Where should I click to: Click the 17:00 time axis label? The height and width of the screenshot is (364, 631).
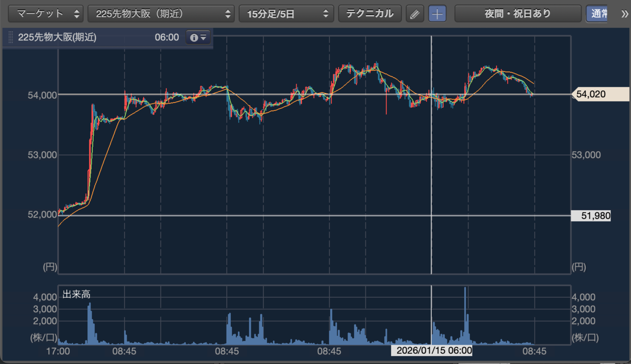coord(58,350)
